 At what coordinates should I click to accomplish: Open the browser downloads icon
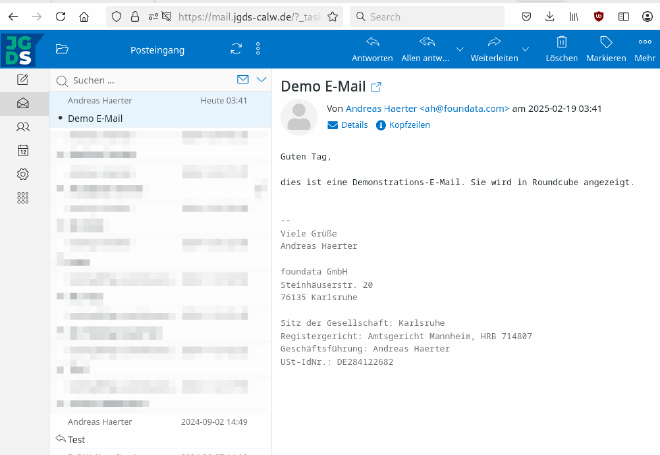pos(550,17)
